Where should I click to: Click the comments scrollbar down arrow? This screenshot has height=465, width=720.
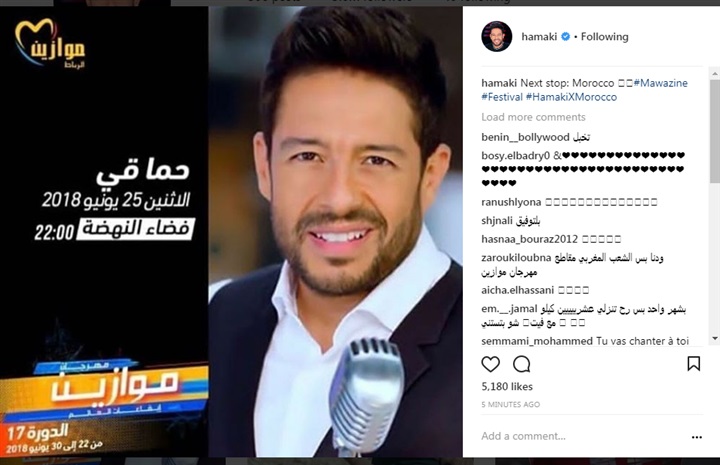point(715,339)
